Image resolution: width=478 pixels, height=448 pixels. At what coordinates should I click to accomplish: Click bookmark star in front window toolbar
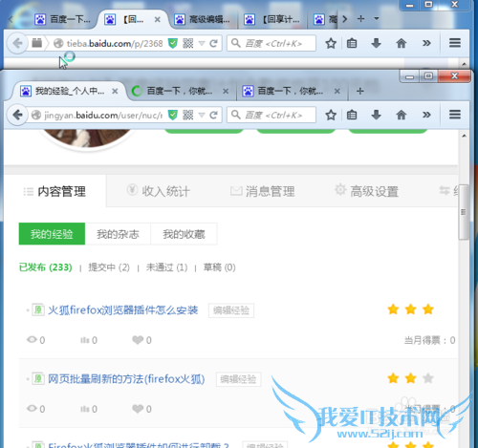coord(331,115)
